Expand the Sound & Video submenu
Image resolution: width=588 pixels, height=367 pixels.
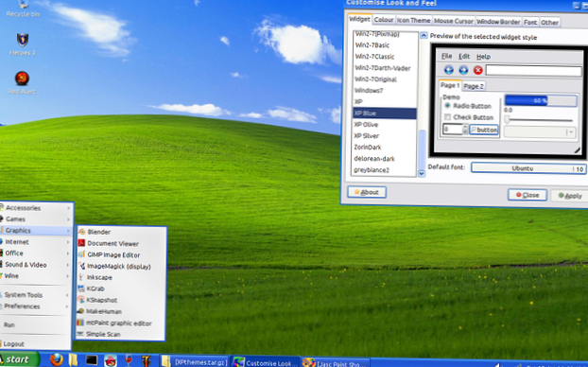pos(36,265)
